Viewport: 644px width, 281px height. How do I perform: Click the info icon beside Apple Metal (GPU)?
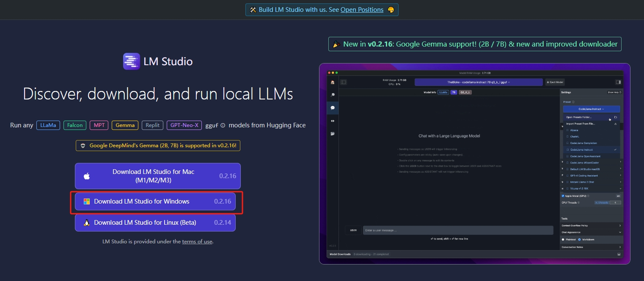588,196
